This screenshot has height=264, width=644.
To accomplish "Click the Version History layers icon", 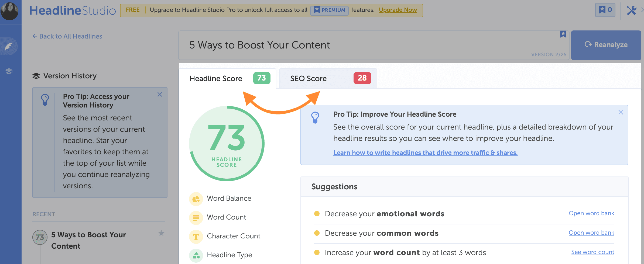I will 36,76.
